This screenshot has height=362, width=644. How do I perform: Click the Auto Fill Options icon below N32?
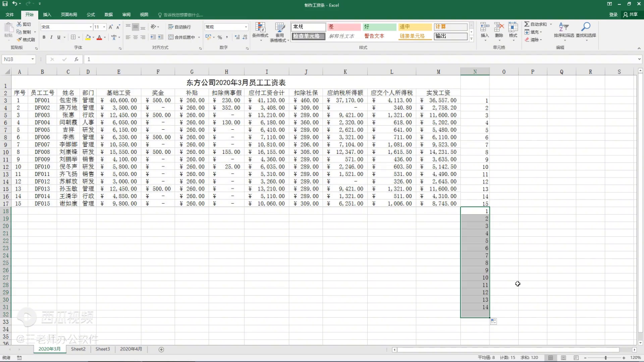494,321
